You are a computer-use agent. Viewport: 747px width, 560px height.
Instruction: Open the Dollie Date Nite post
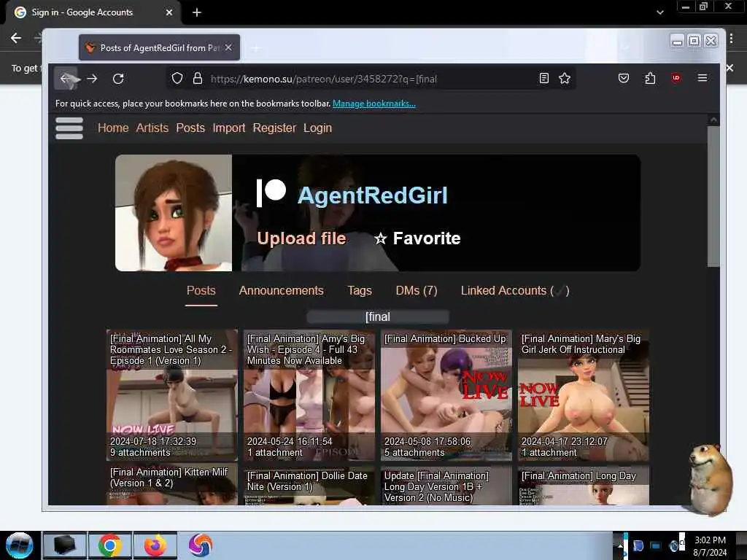309,486
